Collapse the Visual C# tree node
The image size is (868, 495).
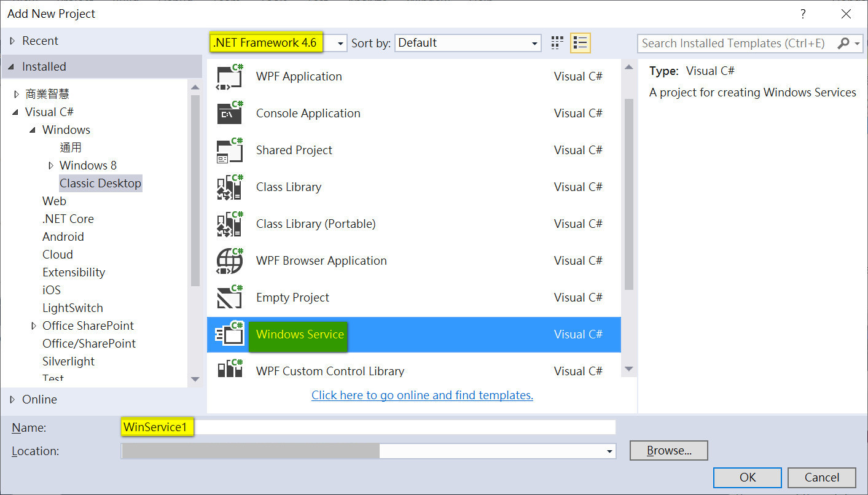click(15, 112)
